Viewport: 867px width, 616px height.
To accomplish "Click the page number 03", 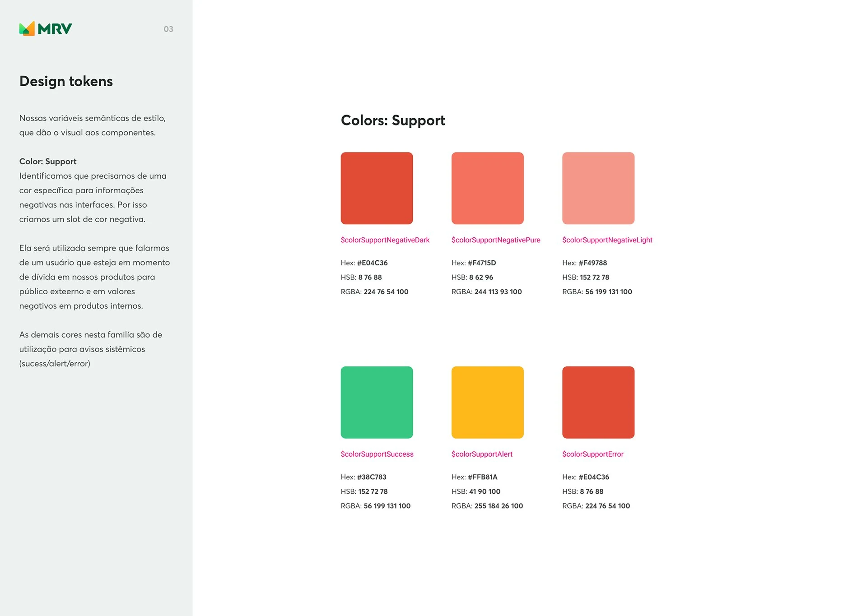I will click(x=168, y=29).
